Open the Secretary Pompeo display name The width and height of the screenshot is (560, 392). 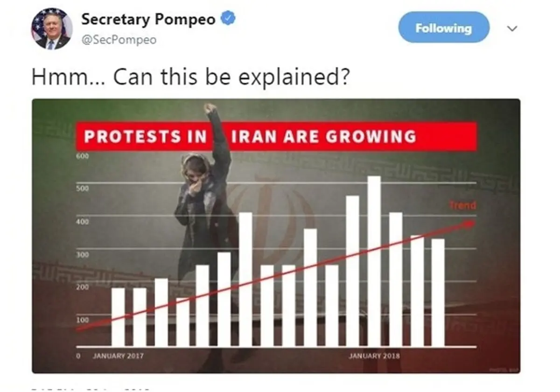pyautogui.click(x=148, y=19)
